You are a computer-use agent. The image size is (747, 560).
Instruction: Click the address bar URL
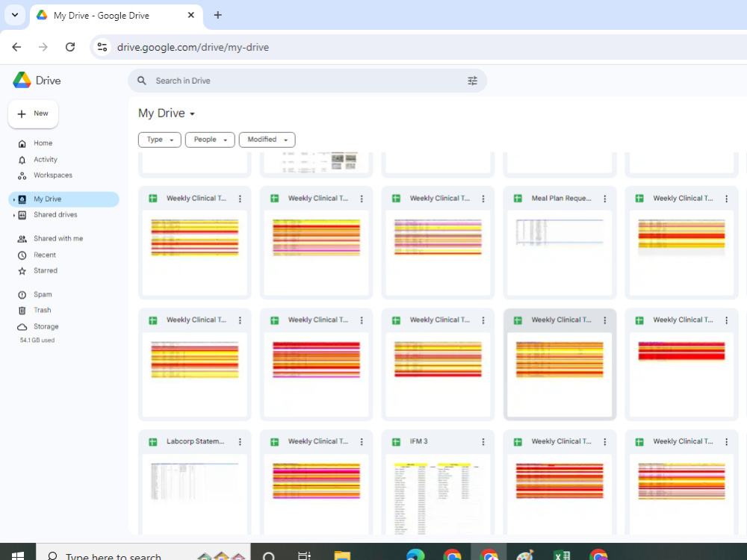coord(193,47)
